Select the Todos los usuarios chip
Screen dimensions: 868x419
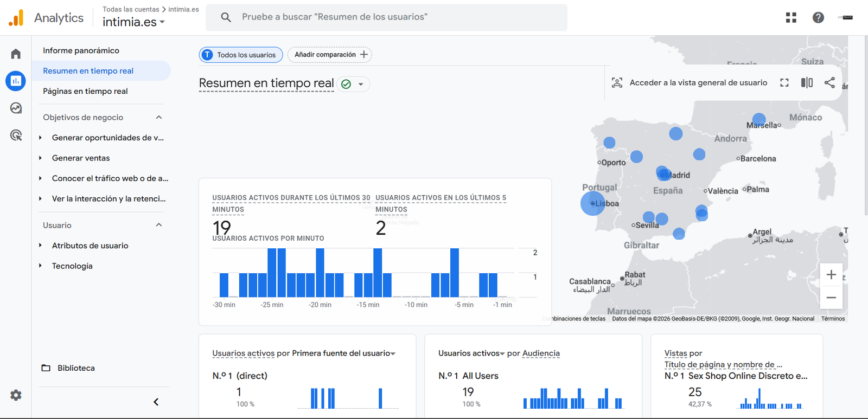tap(240, 55)
